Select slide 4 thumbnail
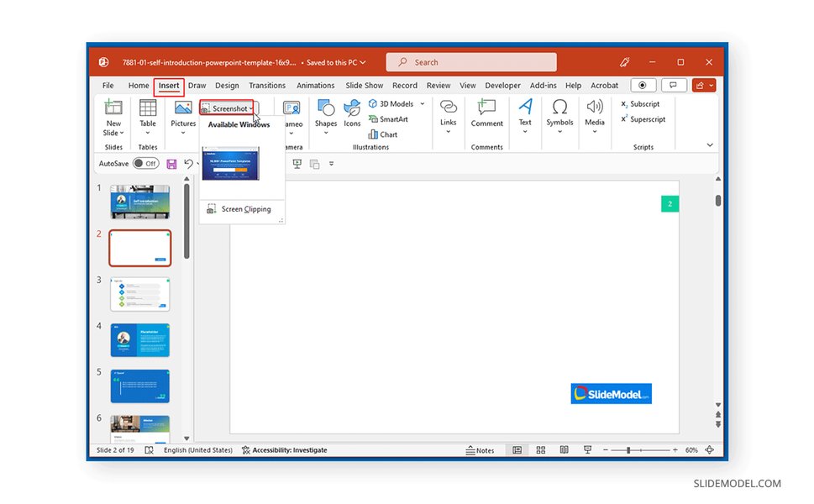 click(139, 340)
